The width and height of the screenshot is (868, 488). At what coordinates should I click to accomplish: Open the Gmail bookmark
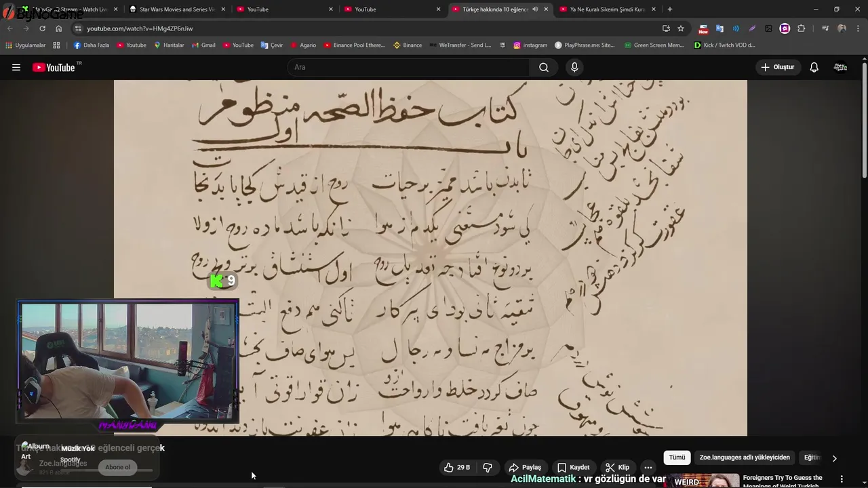point(203,45)
